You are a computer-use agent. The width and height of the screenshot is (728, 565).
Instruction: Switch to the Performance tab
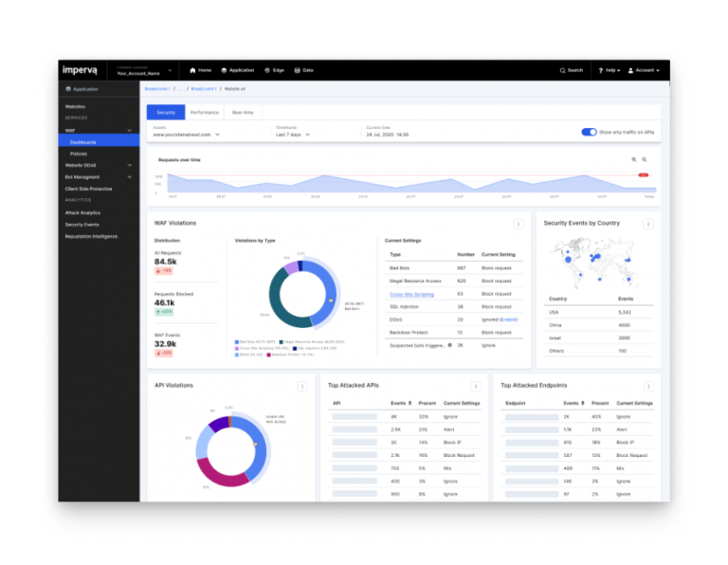(x=204, y=112)
